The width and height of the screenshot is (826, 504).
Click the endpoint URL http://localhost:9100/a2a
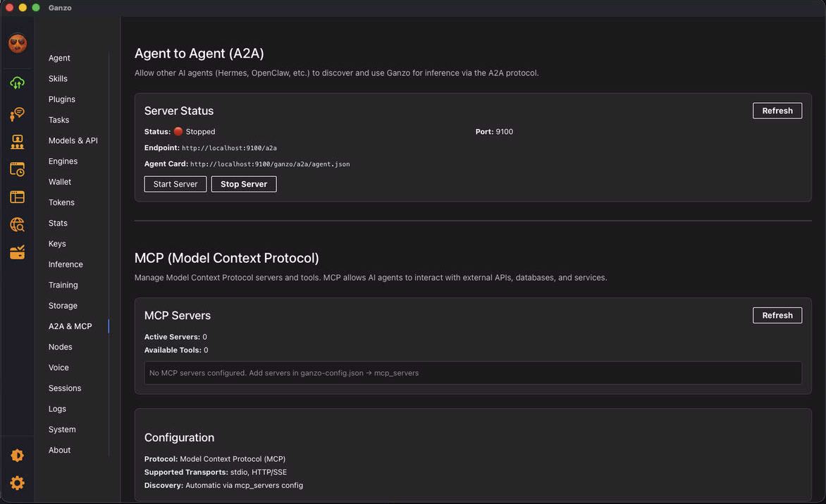pos(229,148)
